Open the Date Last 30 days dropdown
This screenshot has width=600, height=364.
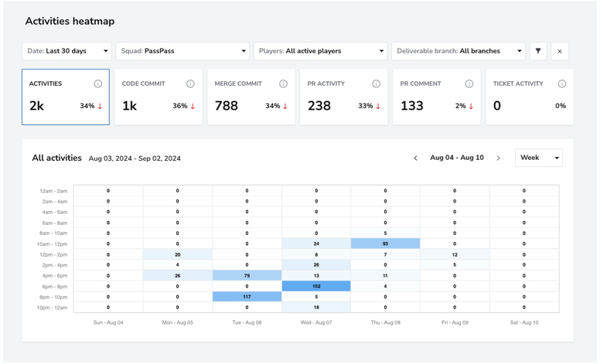pyautogui.click(x=66, y=51)
